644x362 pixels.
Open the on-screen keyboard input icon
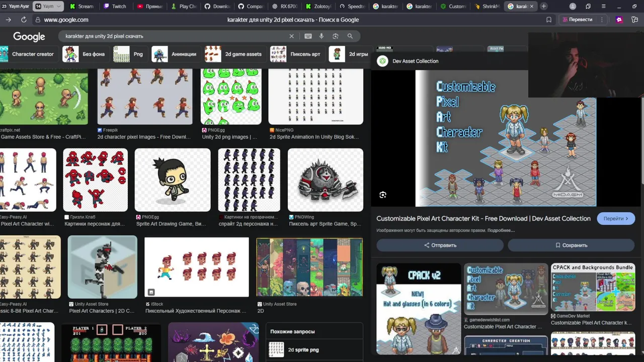coord(308,36)
